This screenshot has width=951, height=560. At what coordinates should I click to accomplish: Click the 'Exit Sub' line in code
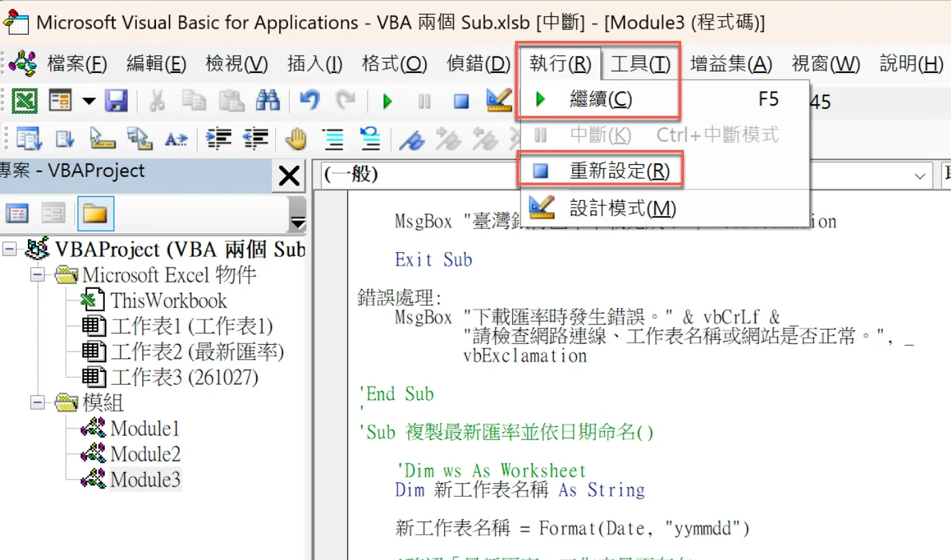pyautogui.click(x=434, y=260)
